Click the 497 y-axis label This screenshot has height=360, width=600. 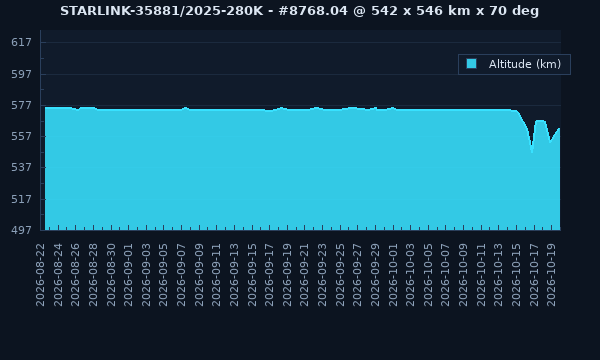pyautogui.click(x=21, y=230)
